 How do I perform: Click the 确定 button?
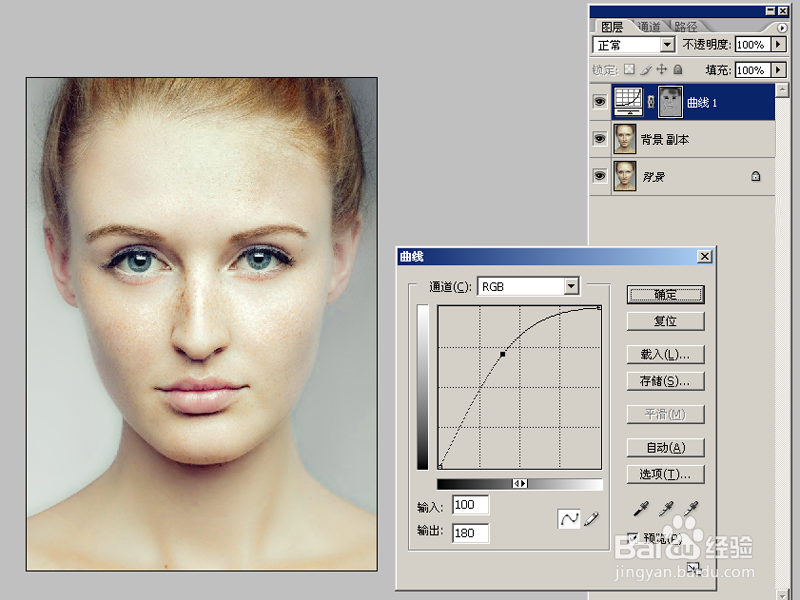665,294
